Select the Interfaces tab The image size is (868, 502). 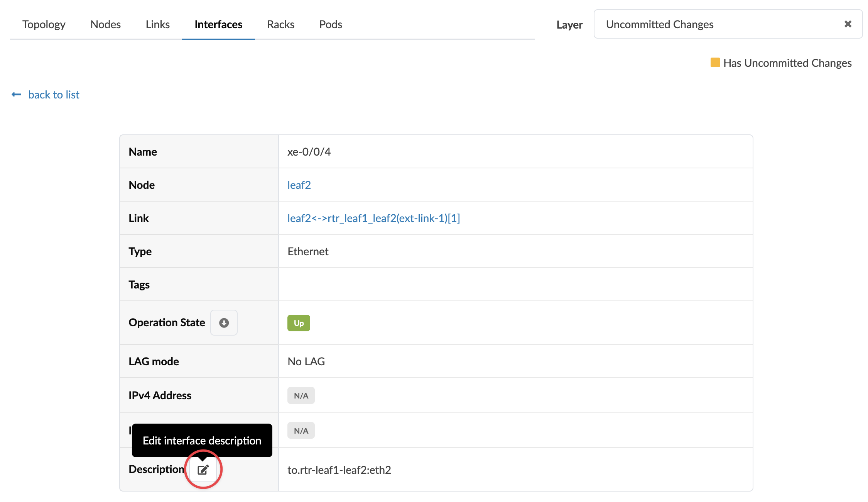pos(218,24)
